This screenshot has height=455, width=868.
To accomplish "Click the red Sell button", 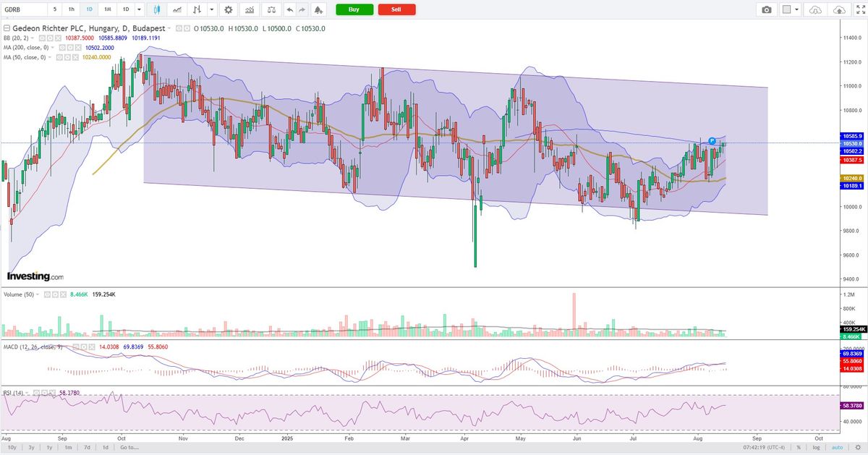I will pos(396,9).
